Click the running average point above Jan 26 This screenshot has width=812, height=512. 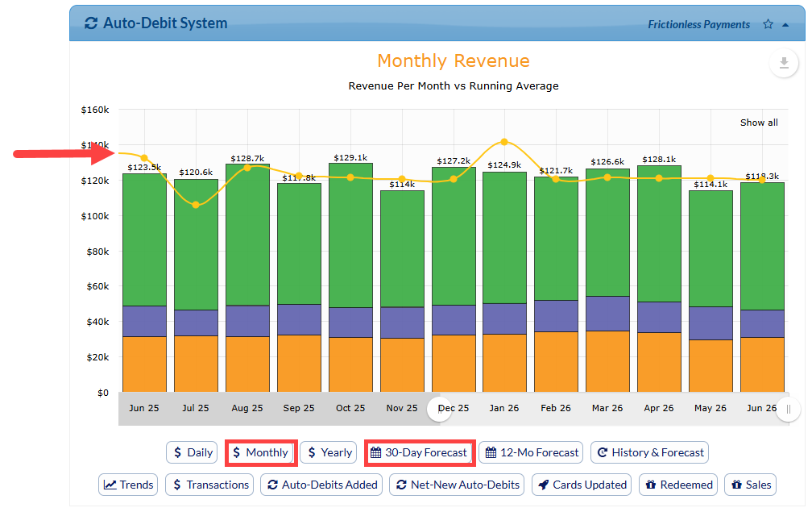click(x=504, y=142)
